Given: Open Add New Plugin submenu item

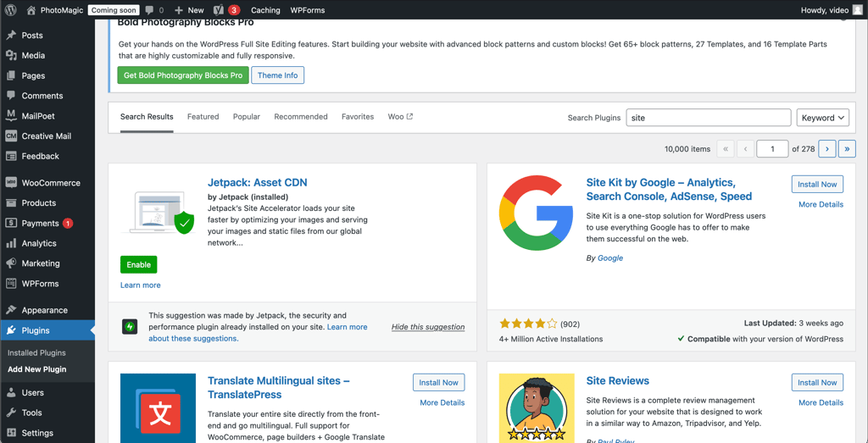Looking at the screenshot, I should (x=37, y=369).
